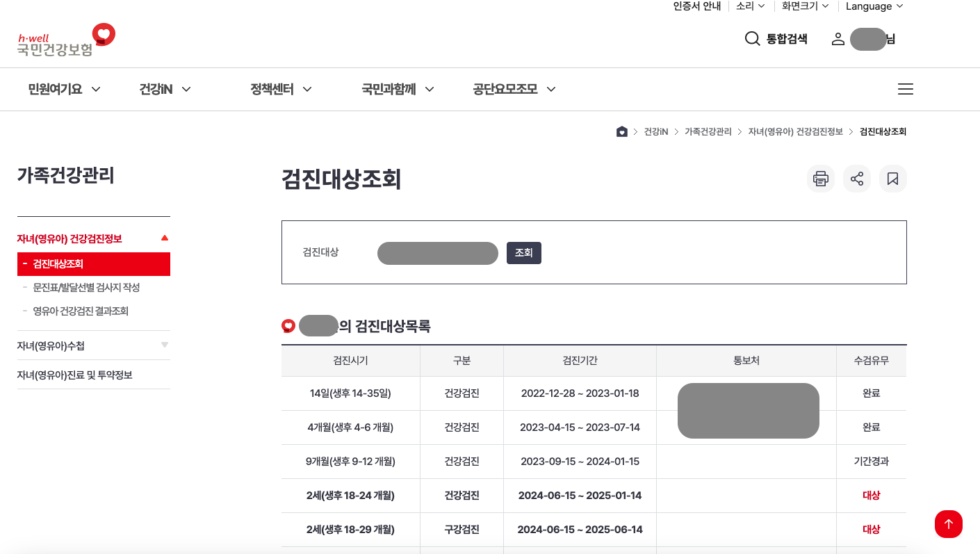This screenshot has width=980, height=554.
Task: Open the 인증서 안내 link
Action: click(x=696, y=6)
